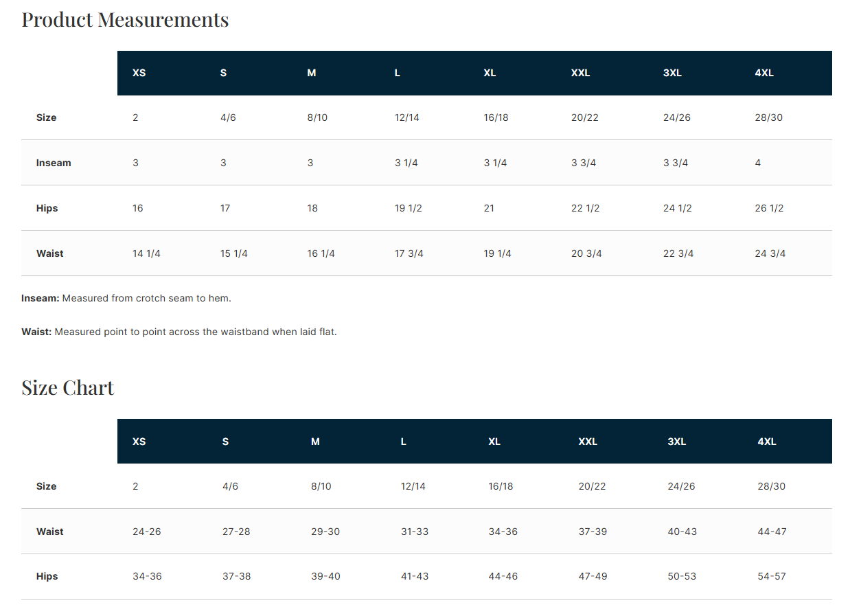Click XXL column header in Size Chart table
Screen dimensions: 850x616
pyautogui.click(x=587, y=442)
